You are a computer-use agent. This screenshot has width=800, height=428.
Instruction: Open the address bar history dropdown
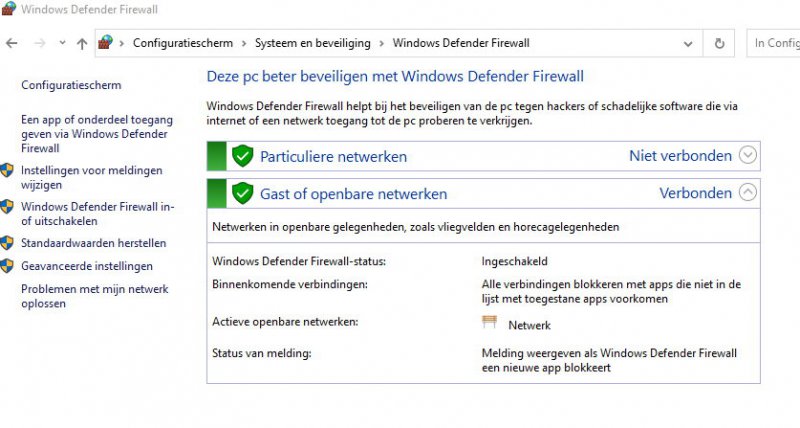(x=688, y=43)
